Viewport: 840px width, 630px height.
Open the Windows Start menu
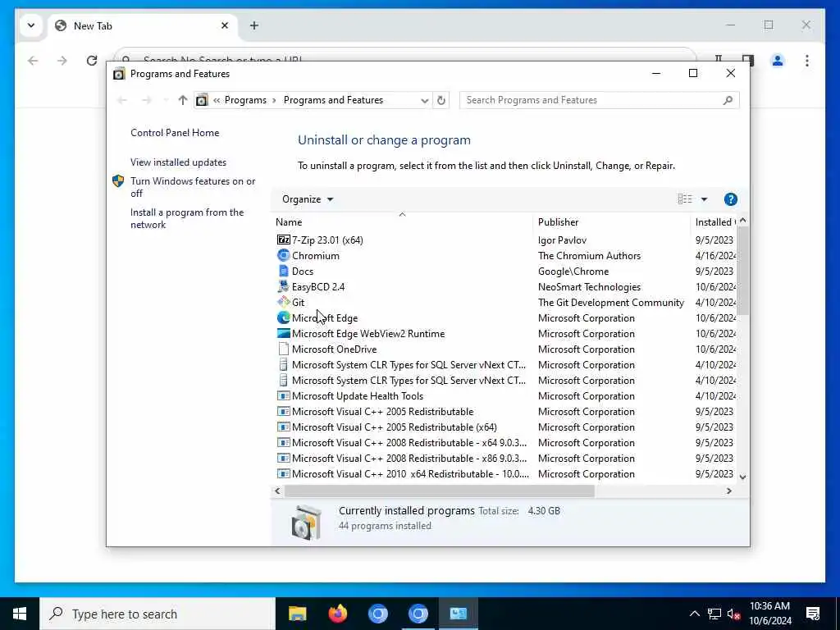coord(20,614)
